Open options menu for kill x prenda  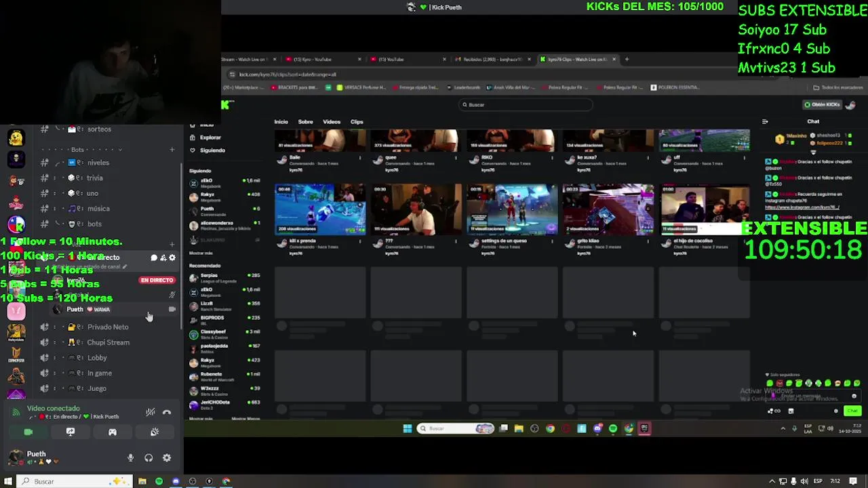click(x=360, y=241)
